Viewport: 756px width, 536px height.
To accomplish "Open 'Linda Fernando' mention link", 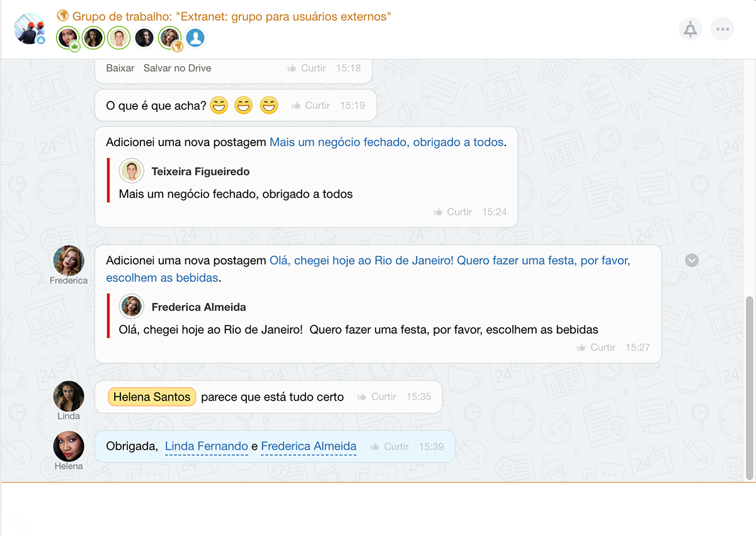I will (206, 447).
